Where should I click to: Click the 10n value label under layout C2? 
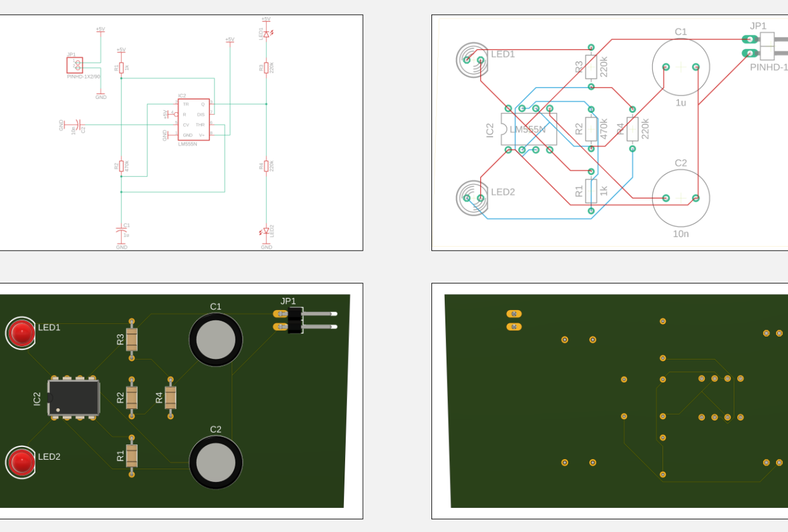[x=681, y=233]
